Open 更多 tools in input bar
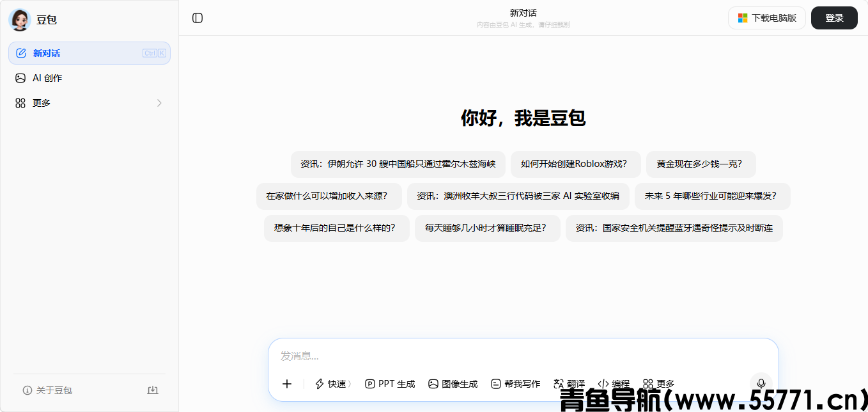Screen dimensions: 868x412 click(659, 384)
